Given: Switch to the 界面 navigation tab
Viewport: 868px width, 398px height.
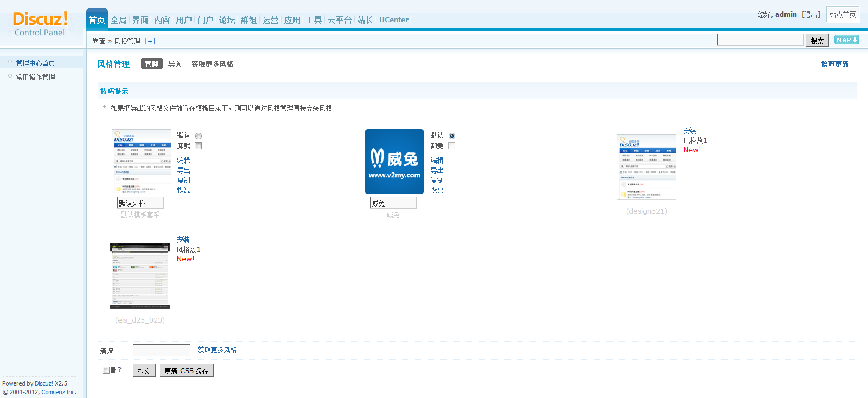Looking at the screenshot, I should 141,20.
